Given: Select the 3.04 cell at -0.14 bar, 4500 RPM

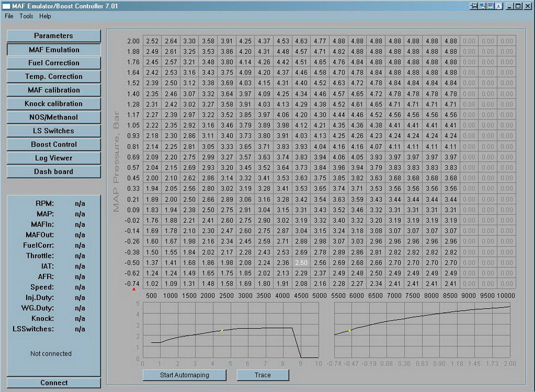Looking at the screenshot, I should (301, 231).
